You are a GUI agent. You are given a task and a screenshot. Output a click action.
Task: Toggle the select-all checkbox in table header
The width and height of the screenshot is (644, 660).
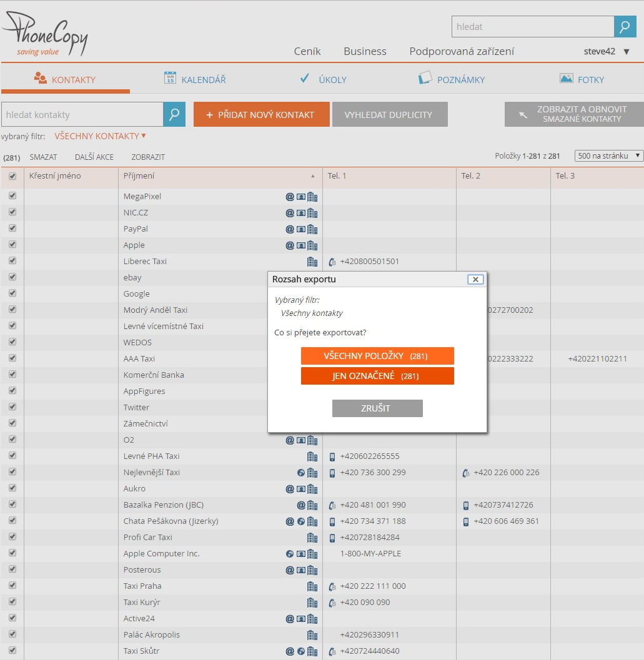point(12,177)
